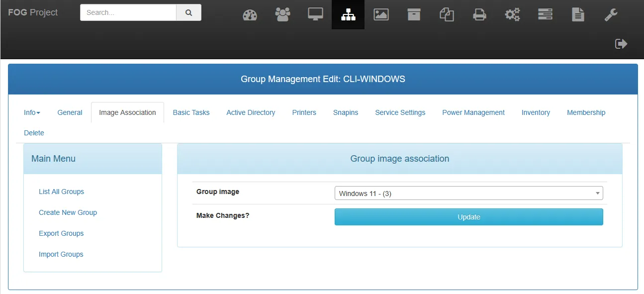Expand the Group image dropdown
The width and height of the screenshot is (644, 294).
coord(468,194)
